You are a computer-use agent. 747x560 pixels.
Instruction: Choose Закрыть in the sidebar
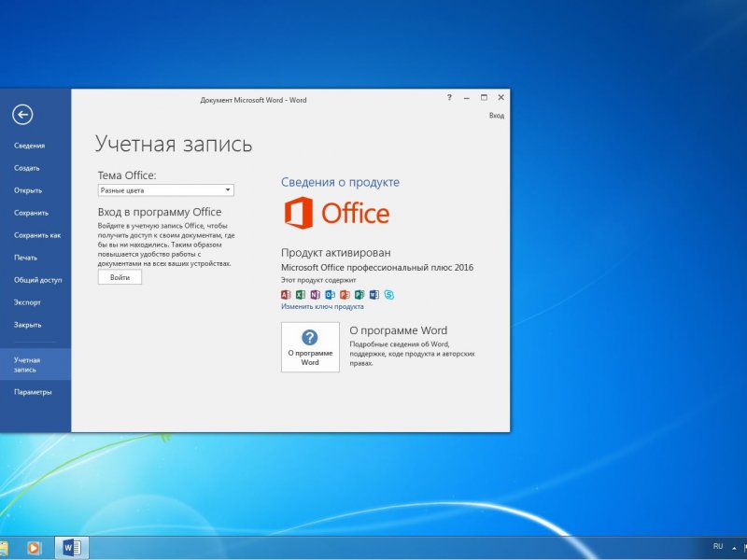click(28, 325)
